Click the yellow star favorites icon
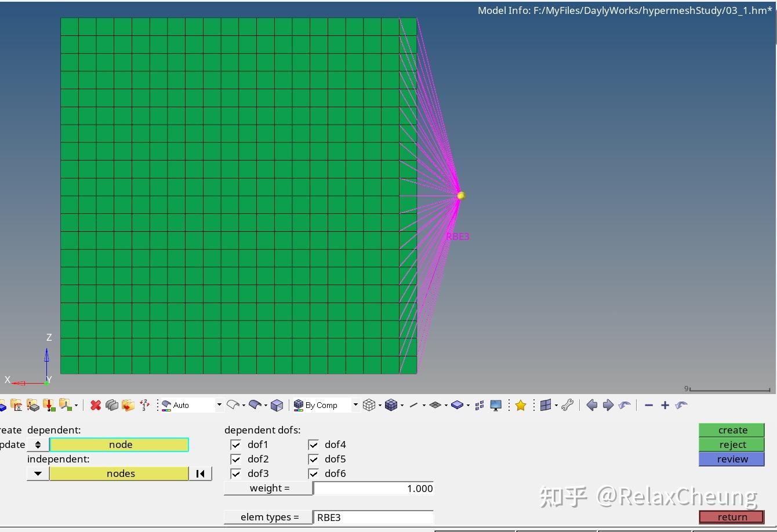Screen dimensions: 777x532 520,405
